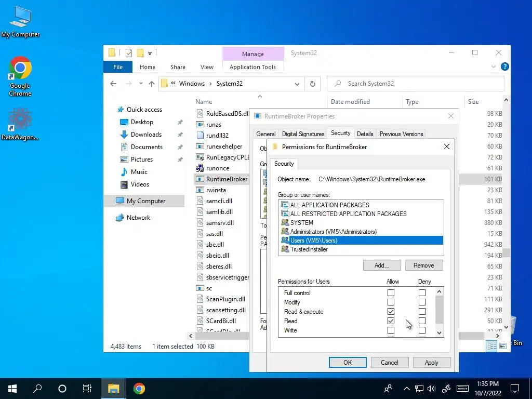
Task: Open volume control in system tray
Action: tap(431, 389)
